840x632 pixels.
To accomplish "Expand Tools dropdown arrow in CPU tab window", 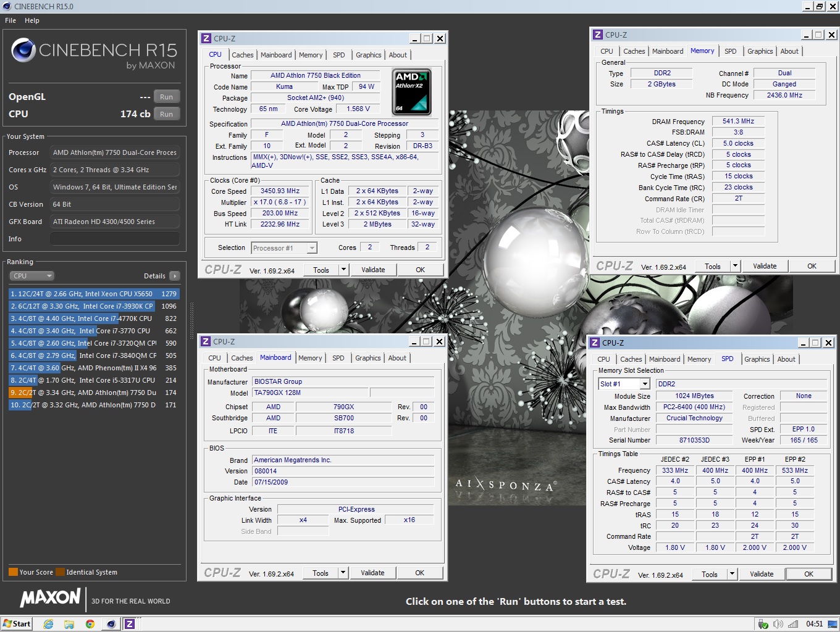I will point(343,270).
